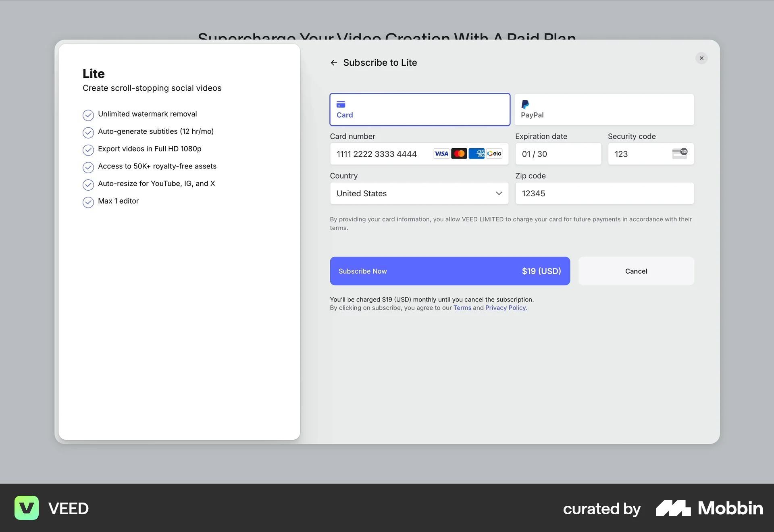Click the card number input field

[x=379, y=154]
